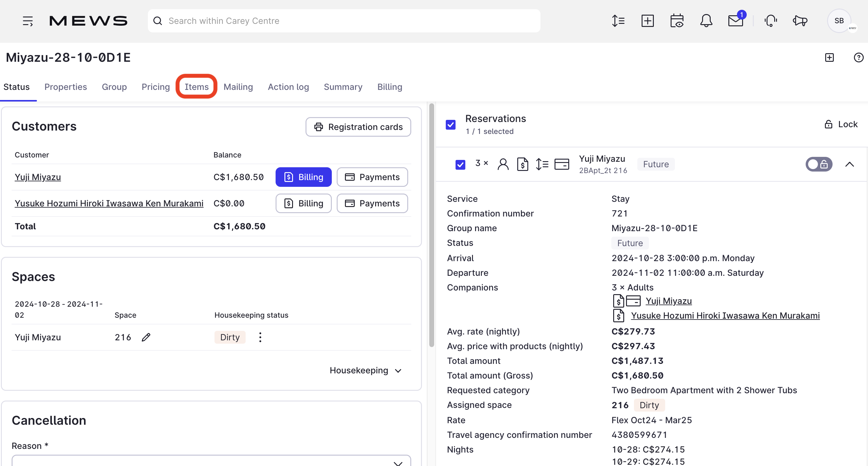Edit space 216 with pencil icon
The width and height of the screenshot is (868, 466).
coord(146,337)
